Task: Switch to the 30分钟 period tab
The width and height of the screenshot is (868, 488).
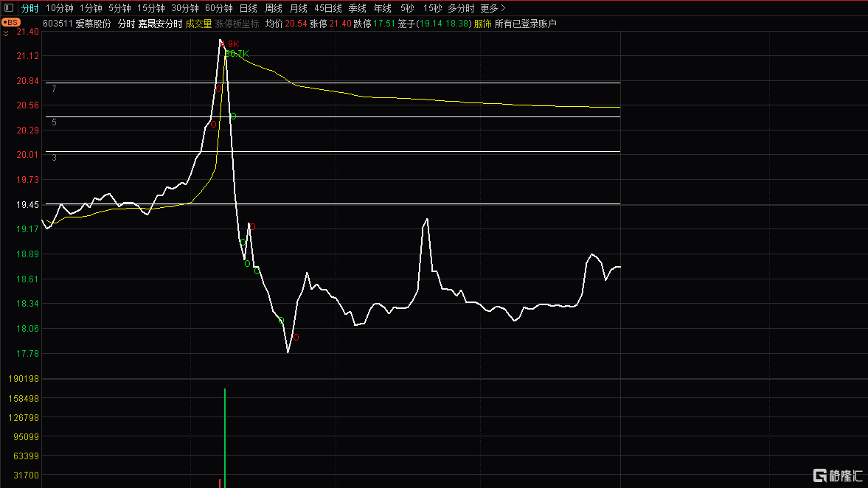Action: point(185,8)
